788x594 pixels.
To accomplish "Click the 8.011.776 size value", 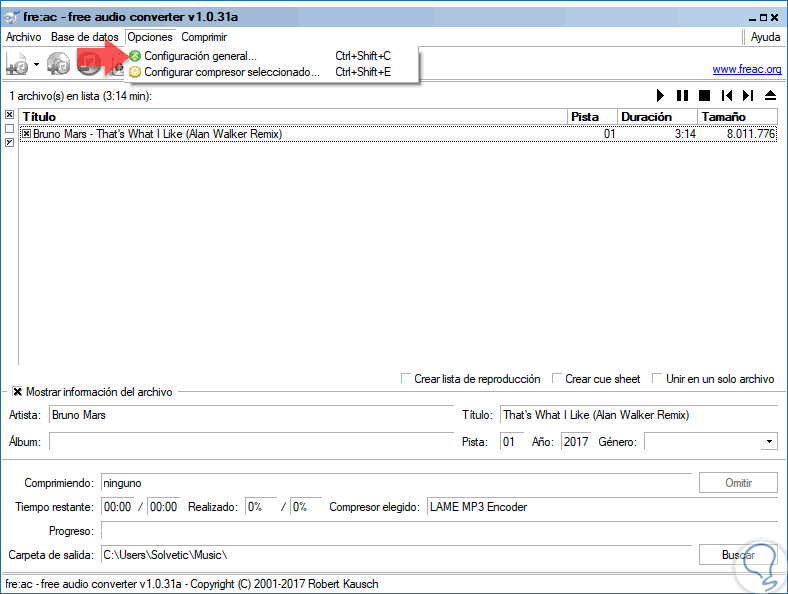I will tap(751, 134).
